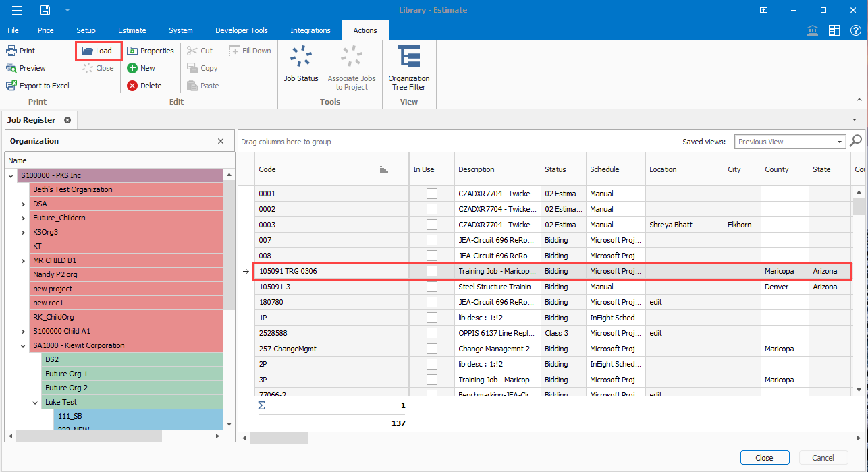This screenshot has height=472, width=868.
Task: Tick In Use checkbox for job 0001
Action: 432,194
